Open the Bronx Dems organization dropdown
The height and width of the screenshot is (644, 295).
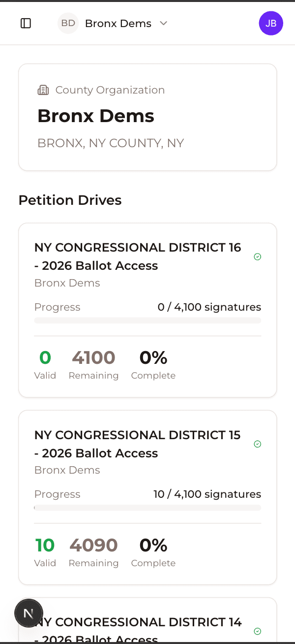[x=118, y=23]
